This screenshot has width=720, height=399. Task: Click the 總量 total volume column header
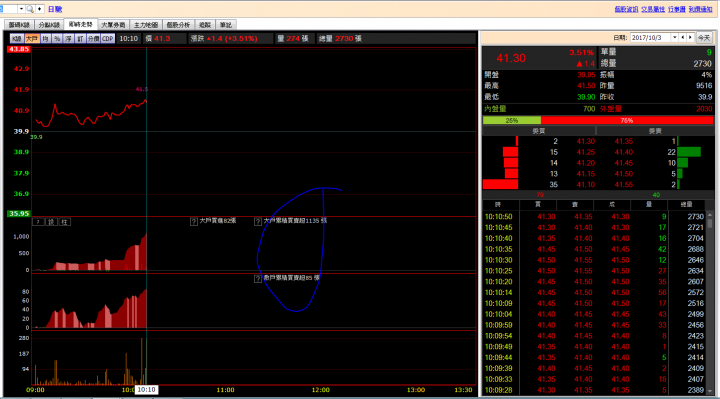pyautogui.click(x=686, y=204)
